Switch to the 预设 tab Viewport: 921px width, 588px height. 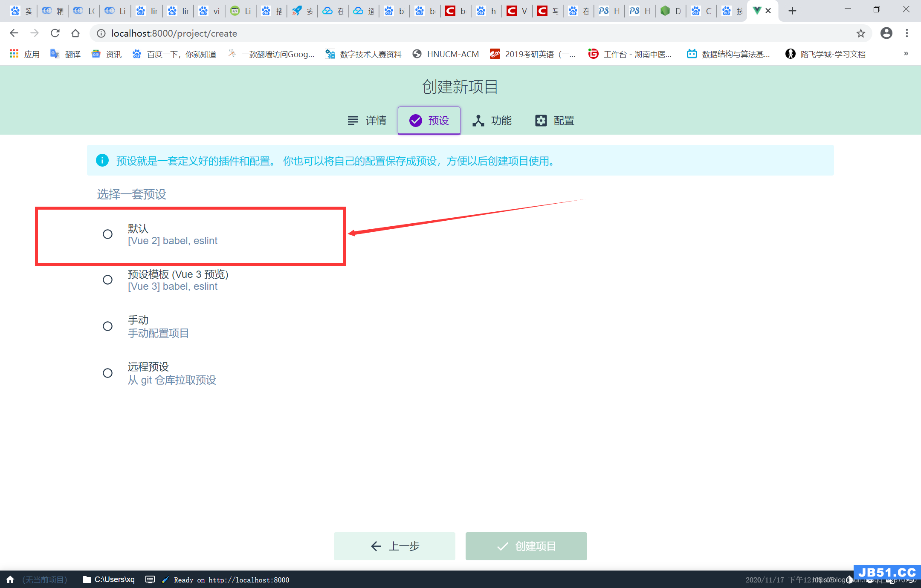click(x=429, y=121)
